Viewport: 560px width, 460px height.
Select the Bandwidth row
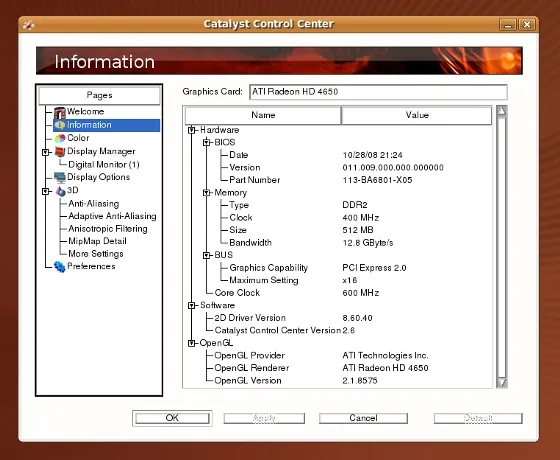coord(339,243)
